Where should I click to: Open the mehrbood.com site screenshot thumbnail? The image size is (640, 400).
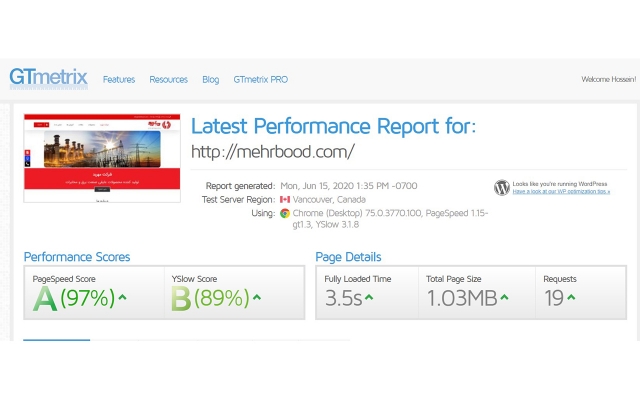point(102,158)
